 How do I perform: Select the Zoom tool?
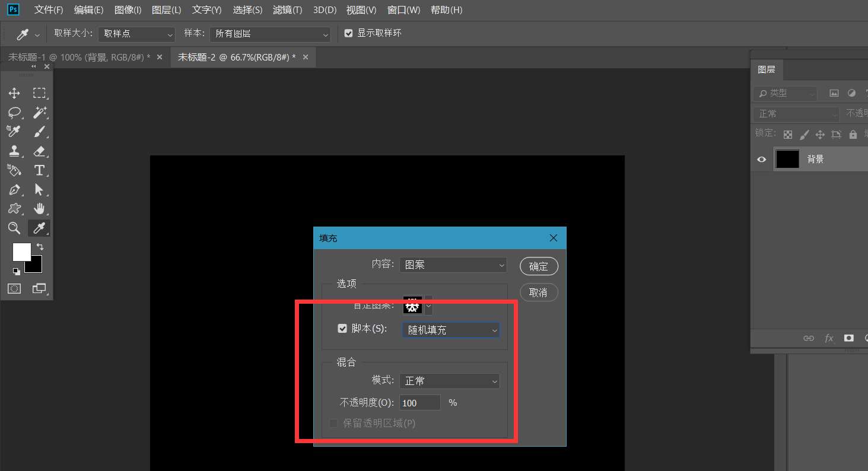(x=15, y=228)
